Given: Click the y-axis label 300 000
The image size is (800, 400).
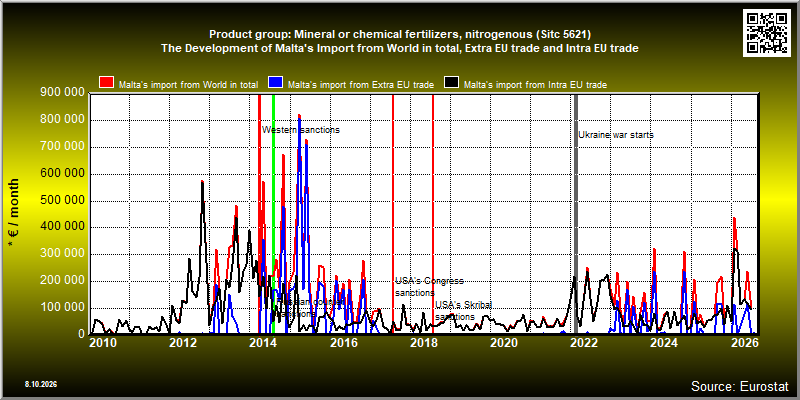Looking at the screenshot, I should pos(61,254).
